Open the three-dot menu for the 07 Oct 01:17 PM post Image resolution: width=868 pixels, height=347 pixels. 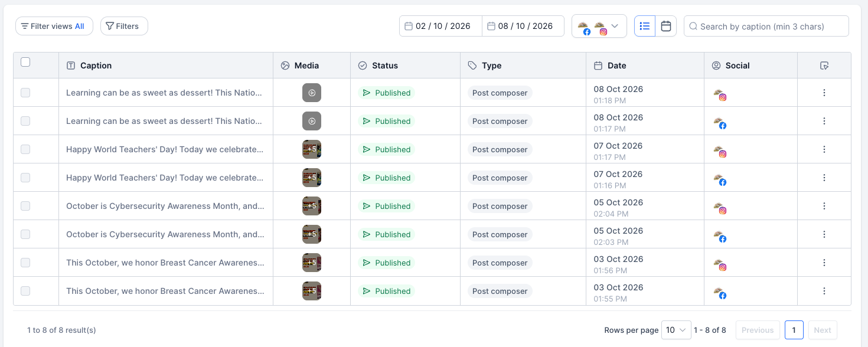[824, 149]
